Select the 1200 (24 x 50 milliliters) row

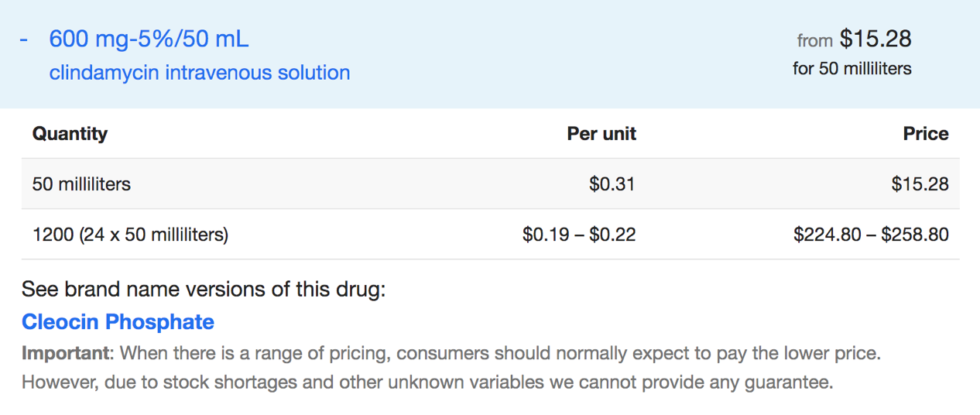click(x=490, y=234)
